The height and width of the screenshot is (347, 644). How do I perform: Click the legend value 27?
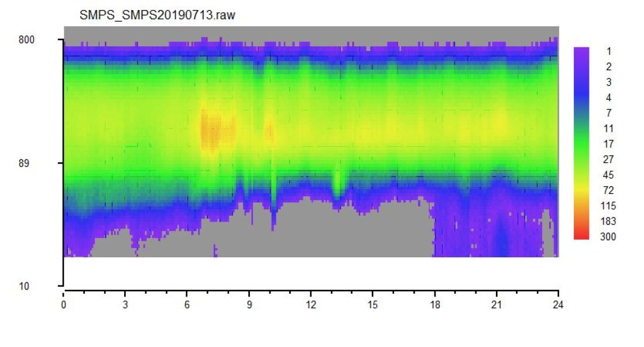pyautogui.click(x=609, y=159)
